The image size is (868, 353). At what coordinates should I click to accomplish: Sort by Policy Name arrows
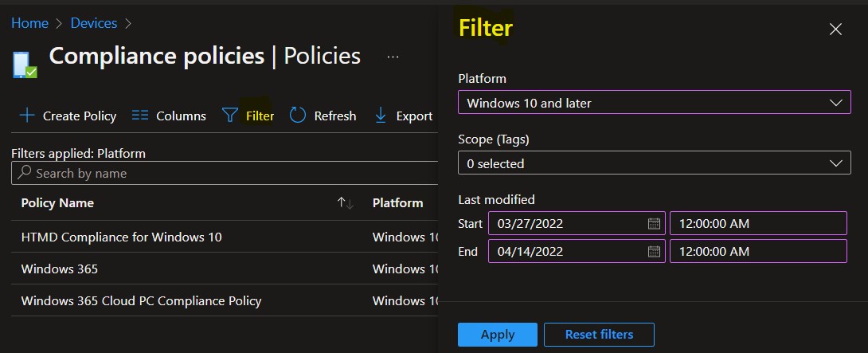(346, 203)
